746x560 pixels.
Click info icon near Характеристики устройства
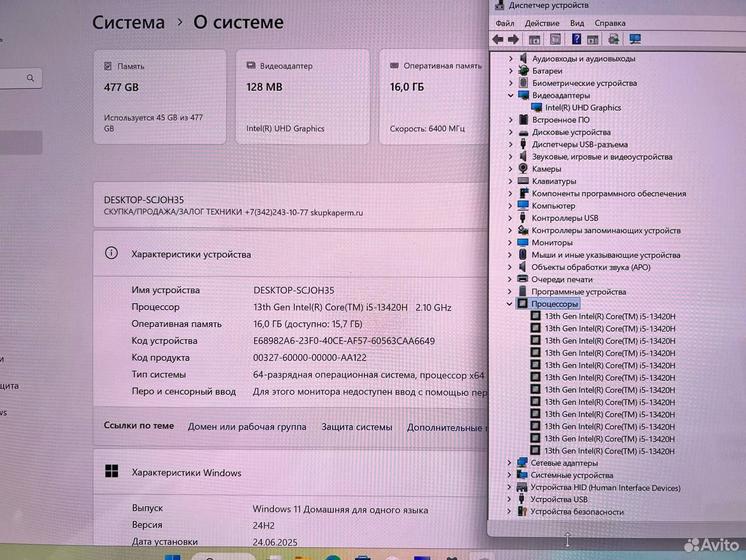coord(111,253)
